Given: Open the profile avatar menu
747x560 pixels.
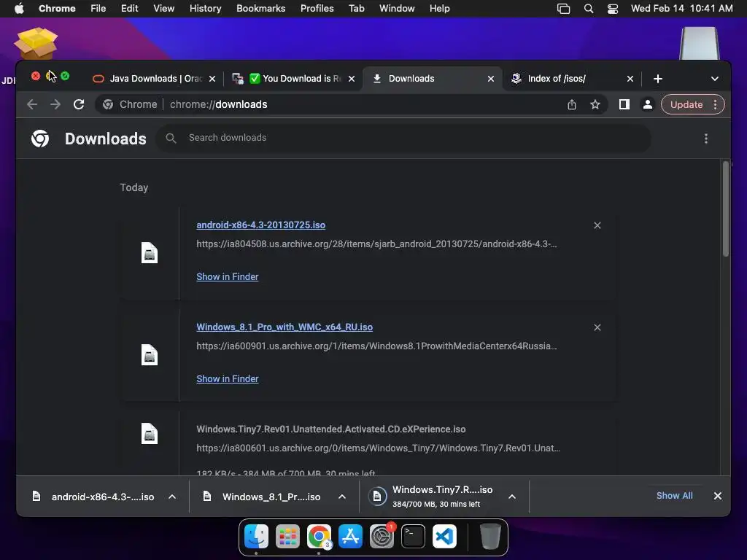Looking at the screenshot, I should click(648, 104).
